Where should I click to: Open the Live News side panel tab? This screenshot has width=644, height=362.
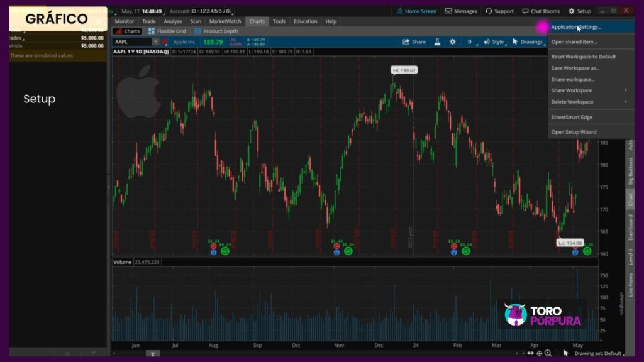pos(630,285)
